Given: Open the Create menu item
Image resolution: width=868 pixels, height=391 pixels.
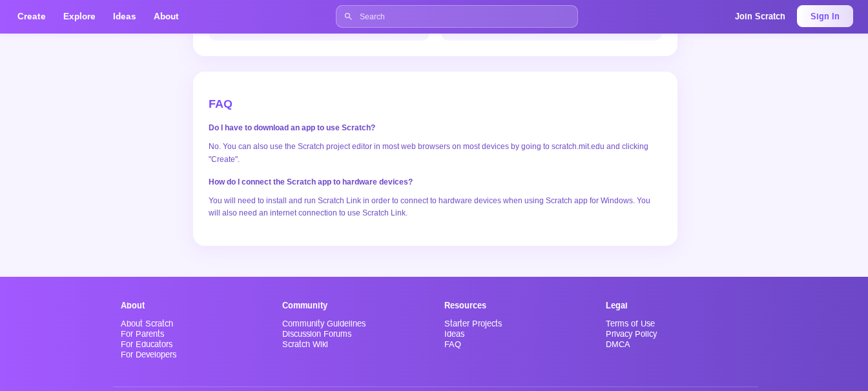Looking at the screenshot, I should tap(32, 17).
